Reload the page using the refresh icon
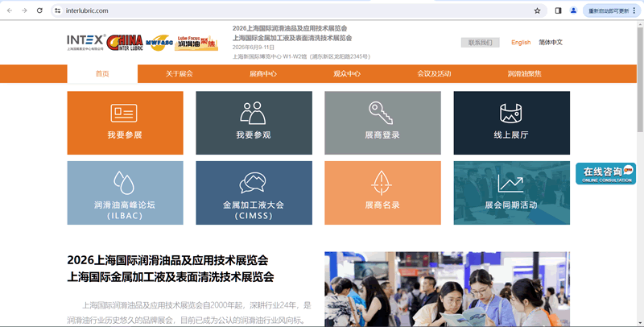Screen dimensions: 644x327 (x=39, y=10)
